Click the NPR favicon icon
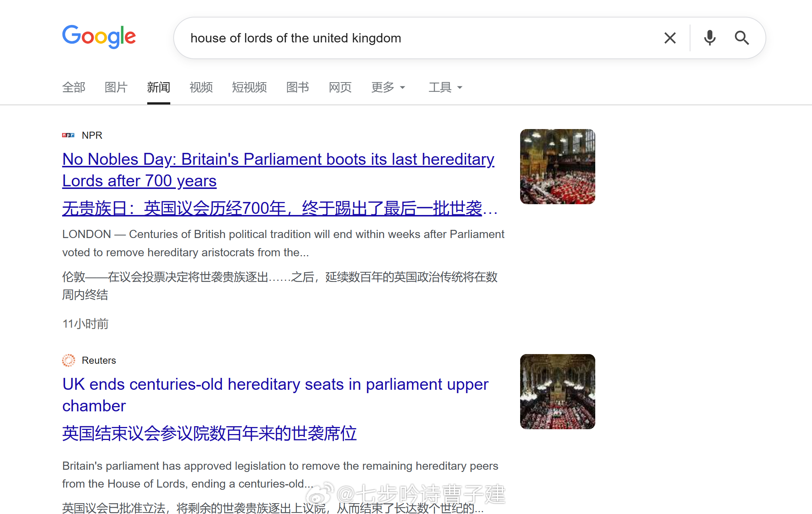Screen dimensions: 812x514 pos(68,135)
